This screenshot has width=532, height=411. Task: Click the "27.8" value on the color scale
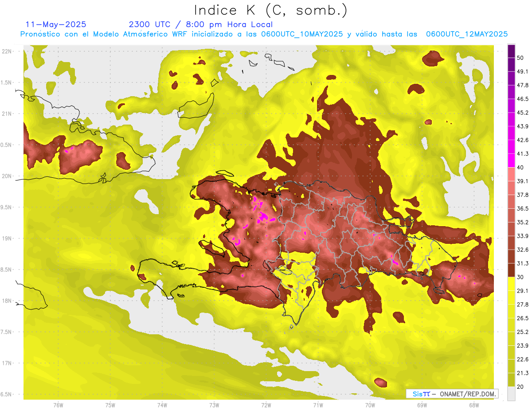tap(523, 305)
